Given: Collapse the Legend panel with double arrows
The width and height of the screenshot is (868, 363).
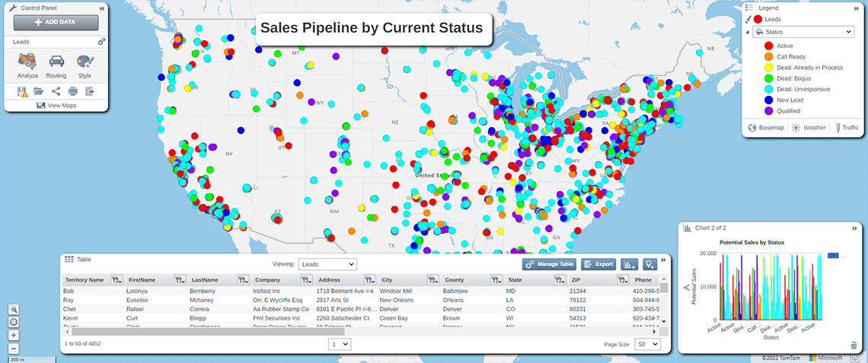Looking at the screenshot, I should click(855, 8).
